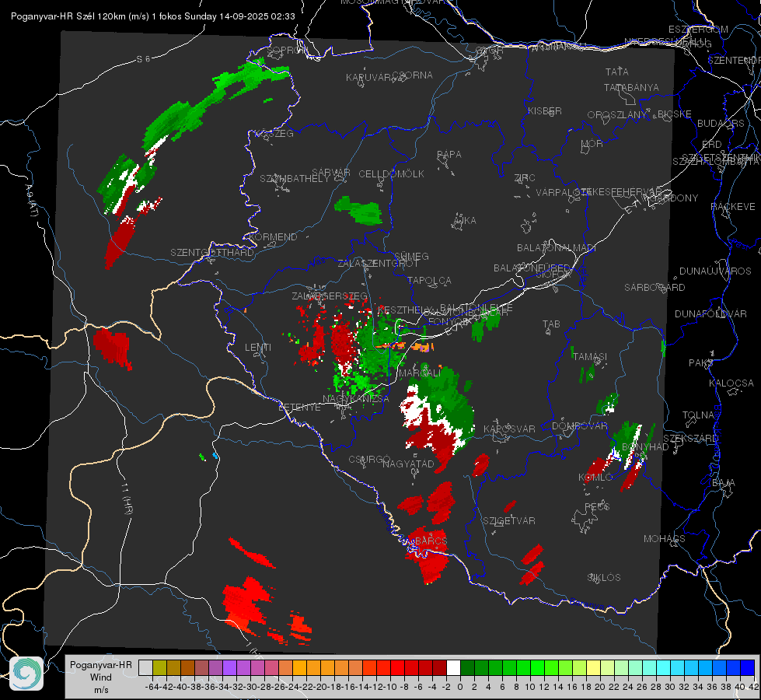Click the RÁCKEVE label

[733, 207]
